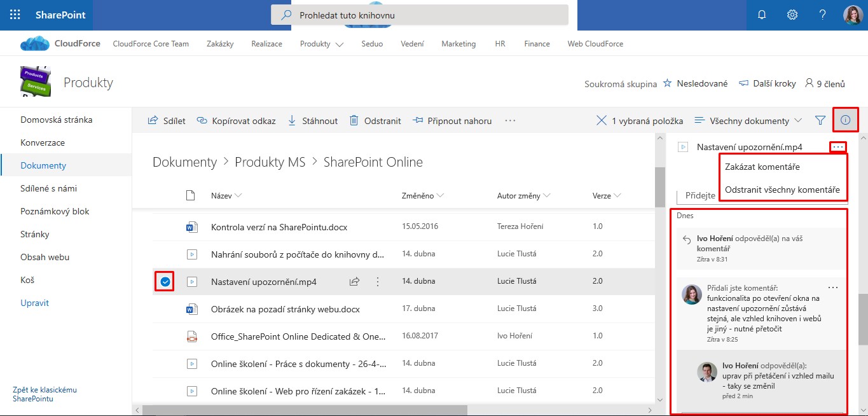Open the filter pane funnel icon
Image resolution: width=868 pixels, height=416 pixels.
(x=820, y=120)
